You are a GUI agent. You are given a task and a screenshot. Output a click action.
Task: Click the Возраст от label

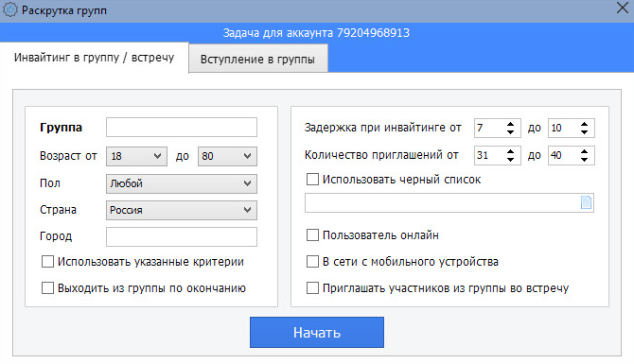68,156
